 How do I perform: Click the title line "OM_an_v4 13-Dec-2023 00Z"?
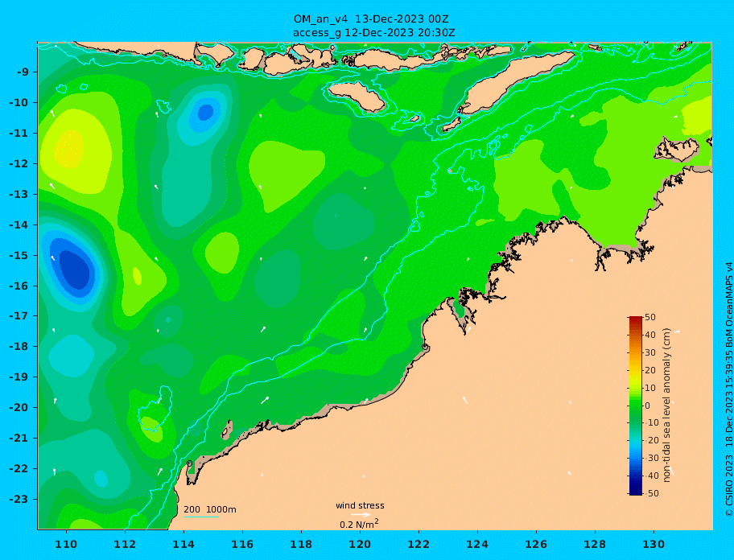pyautogui.click(x=371, y=19)
